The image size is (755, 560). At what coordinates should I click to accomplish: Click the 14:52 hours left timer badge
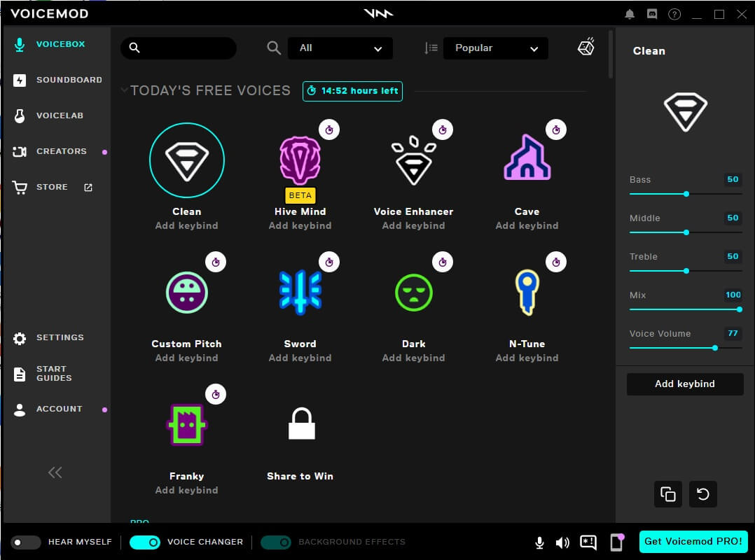pyautogui.click(x=352, y=91)
